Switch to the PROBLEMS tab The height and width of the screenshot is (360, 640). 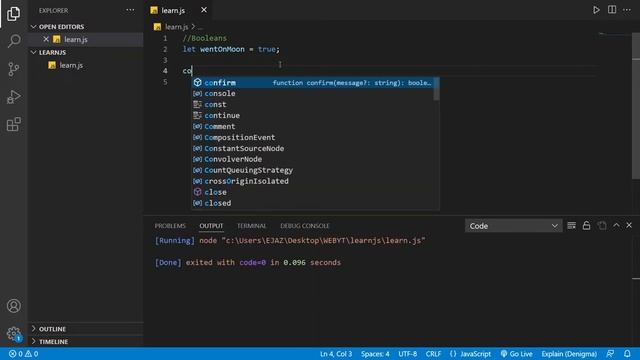tap(170, 226)
